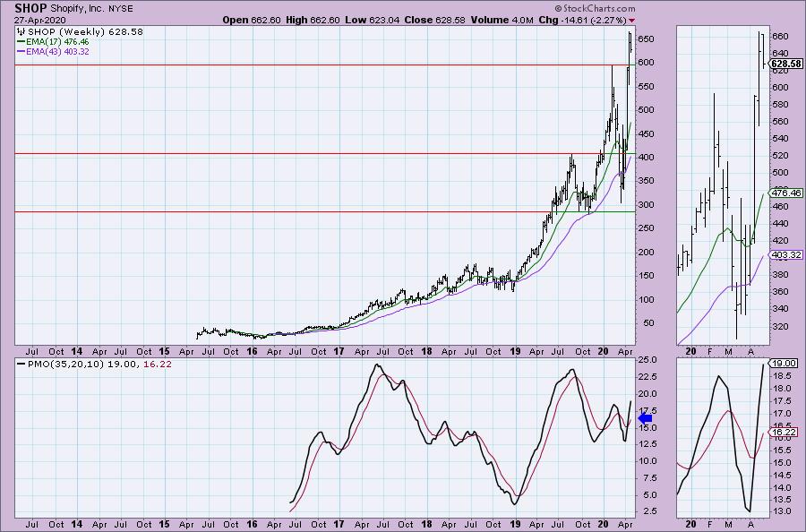Click the 'Shopify, Inc. NYSE' company name in the title
This screenshot has height=532, width=806.
(91, 9)
